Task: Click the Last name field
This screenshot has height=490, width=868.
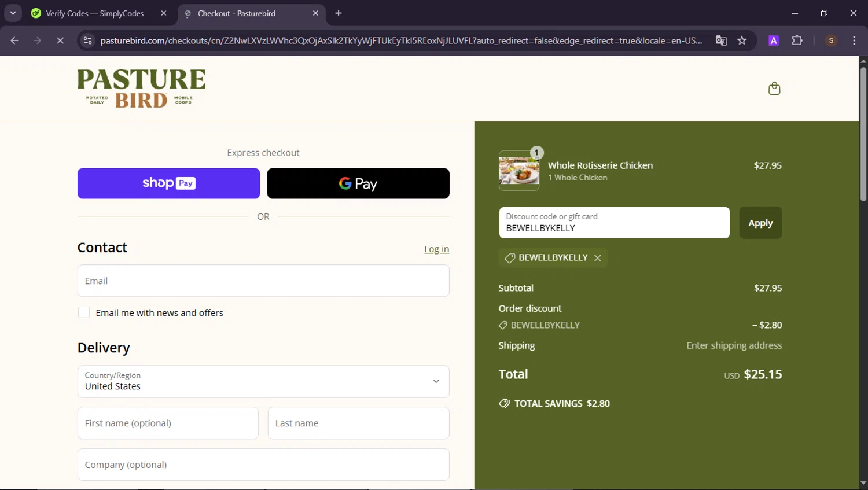Action: click(358, 423)
